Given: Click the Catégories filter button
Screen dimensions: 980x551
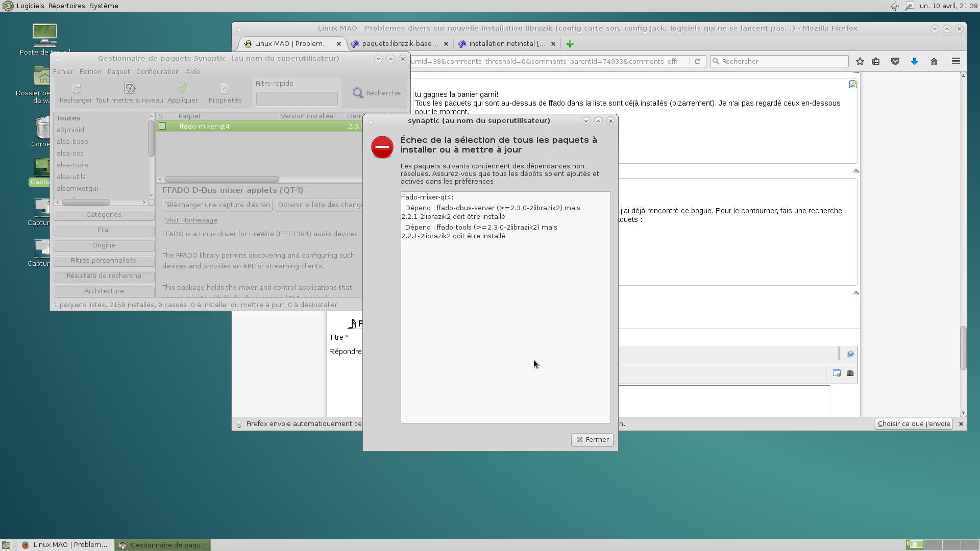Looking at the screenshot, I should tap(104, 215).
